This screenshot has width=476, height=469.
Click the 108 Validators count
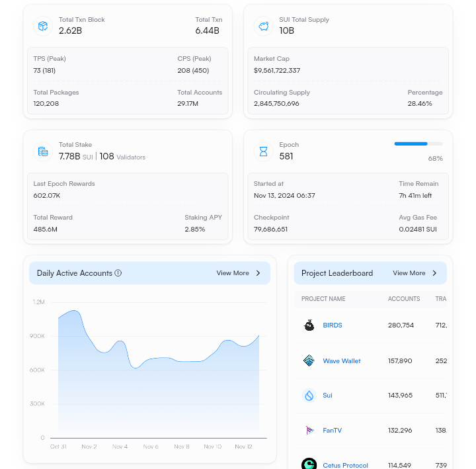(122, 156)
